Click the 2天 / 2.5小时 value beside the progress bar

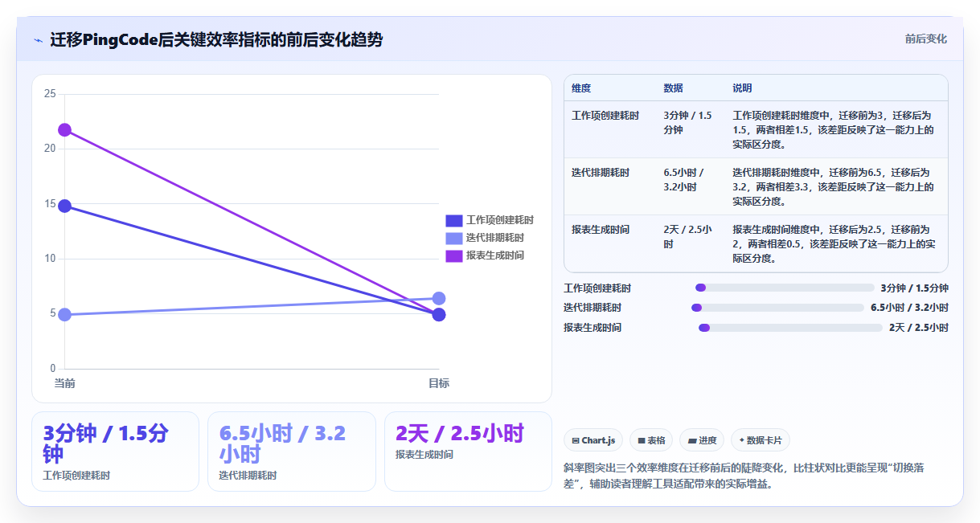(x=919, y=328)
